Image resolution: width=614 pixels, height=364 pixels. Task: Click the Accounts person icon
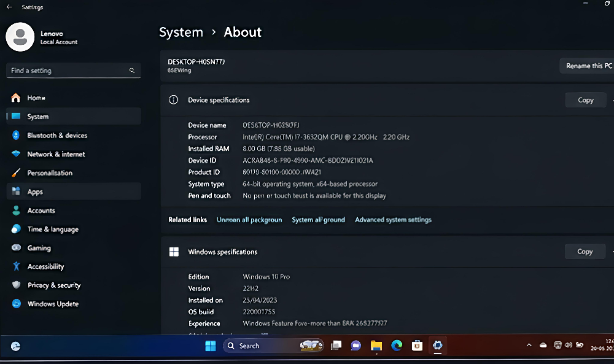(16, 210)
